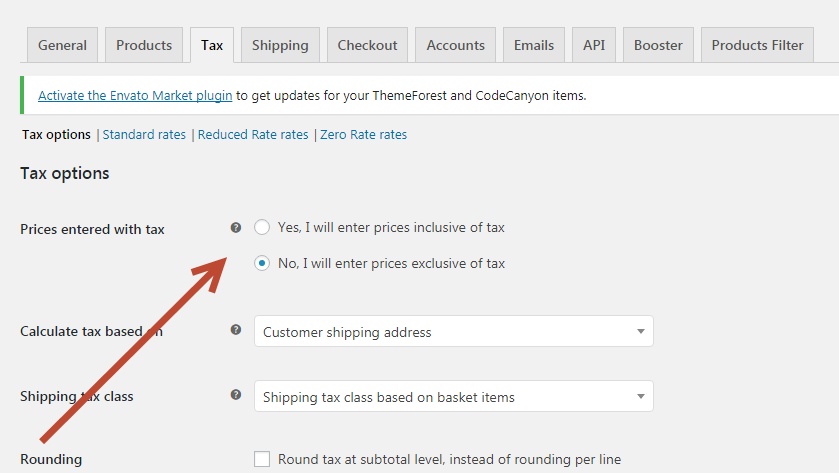
Task: Open the Booster tab
Action: click(658, 45)
